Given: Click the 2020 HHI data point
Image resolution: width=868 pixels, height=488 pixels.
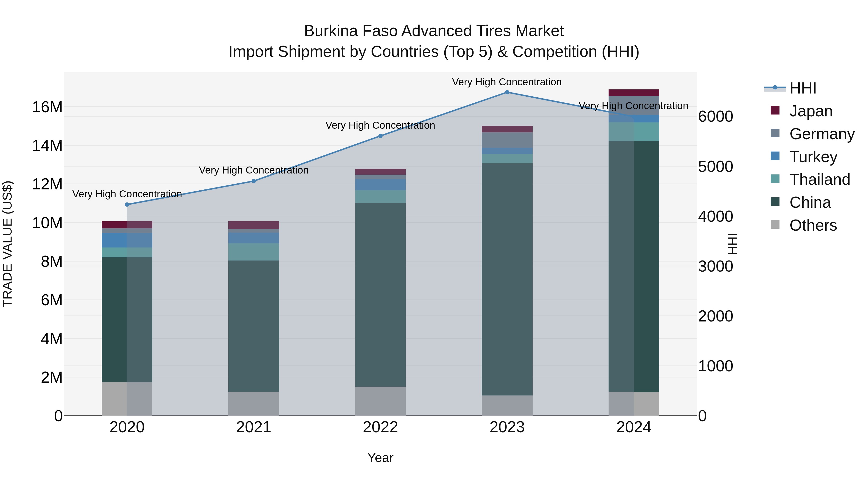Looking at the screenshot, I should 127,204.
